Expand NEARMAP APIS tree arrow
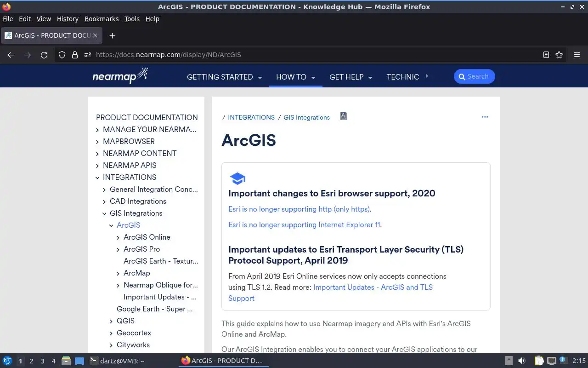Image resolution: width=588 pixels, height=368 pixels. [x=97, y=166]
